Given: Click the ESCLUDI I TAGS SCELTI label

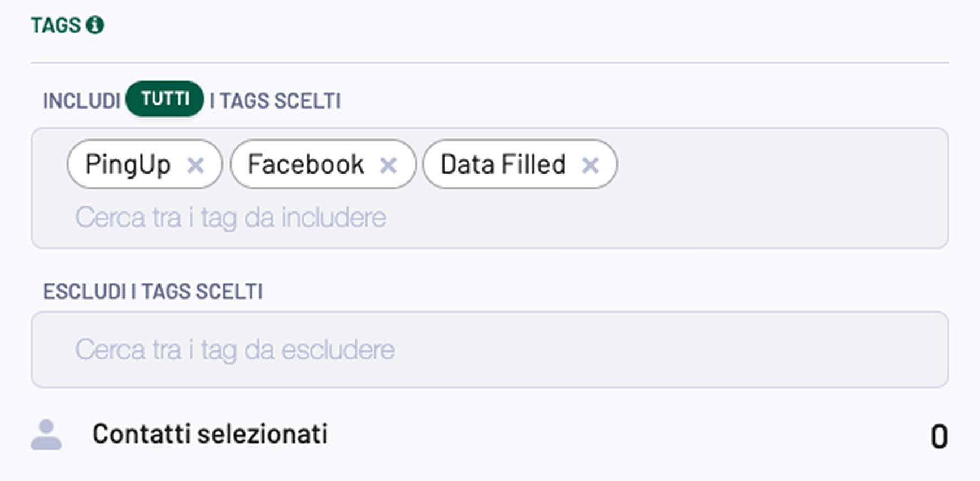Looking at the screenshot, I should click(153, 292).
